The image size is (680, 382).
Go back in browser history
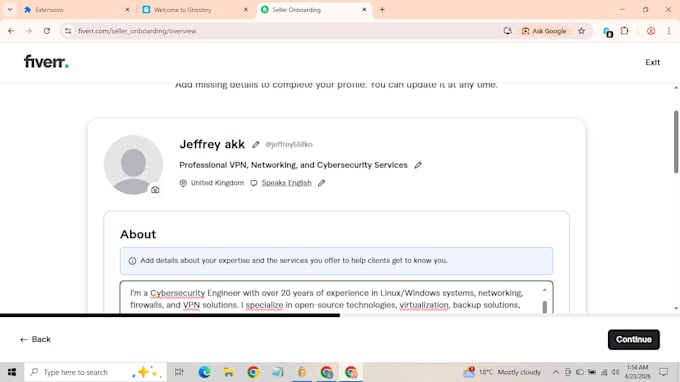point(11,31)
